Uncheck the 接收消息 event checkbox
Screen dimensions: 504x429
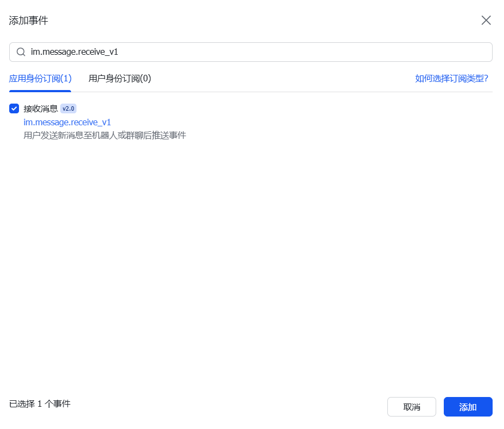pyautogui.click(x=14, y=108)
